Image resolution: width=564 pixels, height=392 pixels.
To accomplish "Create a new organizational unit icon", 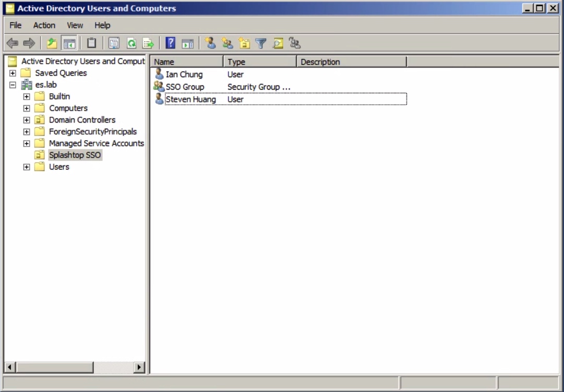I will (244, 43).
